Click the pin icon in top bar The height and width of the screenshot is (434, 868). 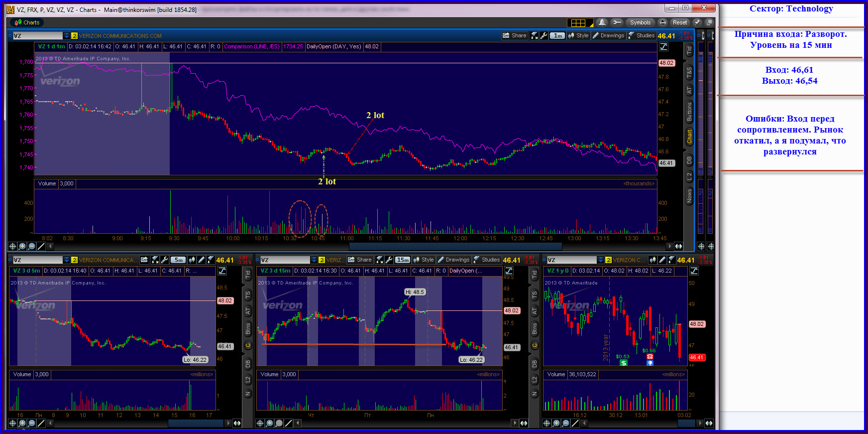[697, 22]
